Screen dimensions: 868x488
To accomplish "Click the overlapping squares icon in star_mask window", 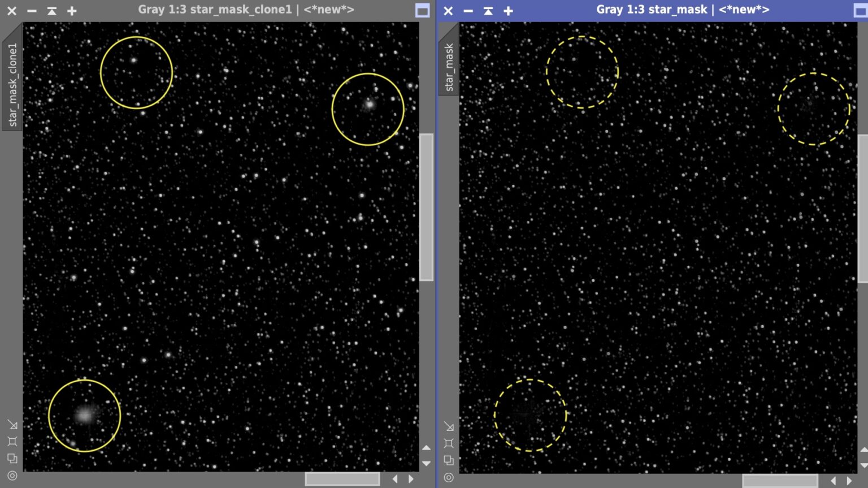I will (x=449, y=460).
